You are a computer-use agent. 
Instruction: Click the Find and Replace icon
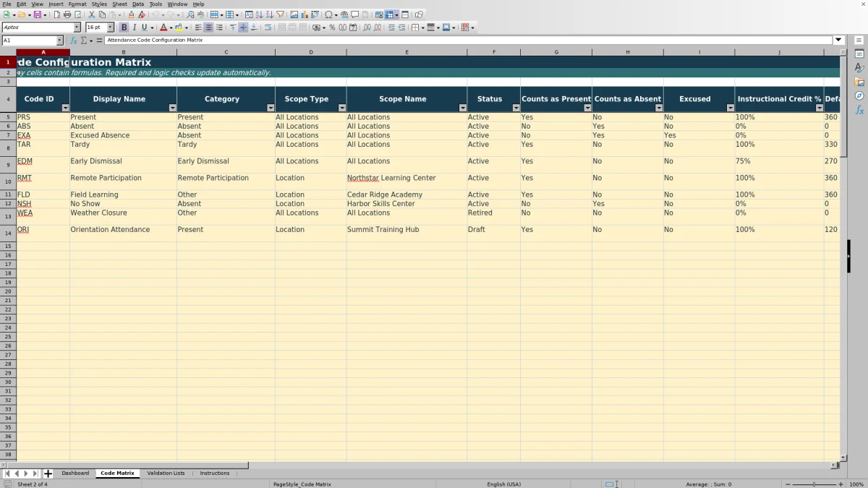click(190, 14)
